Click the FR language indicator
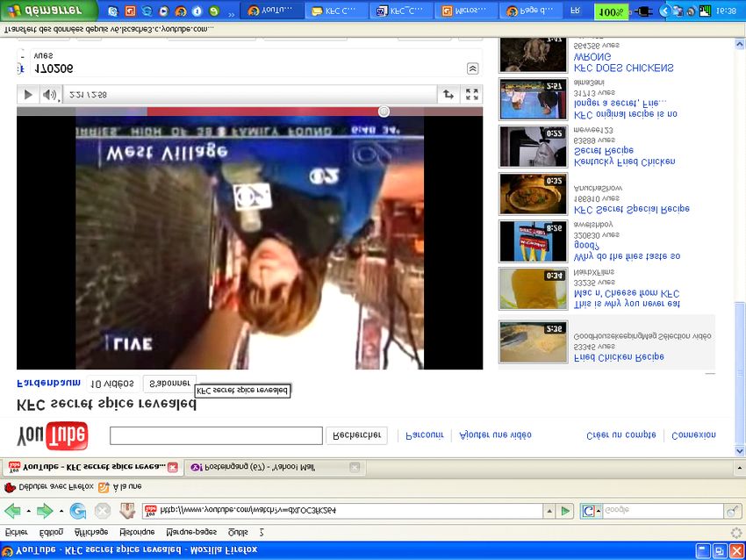This screenshot has height=560, width=746. (575, 11)
